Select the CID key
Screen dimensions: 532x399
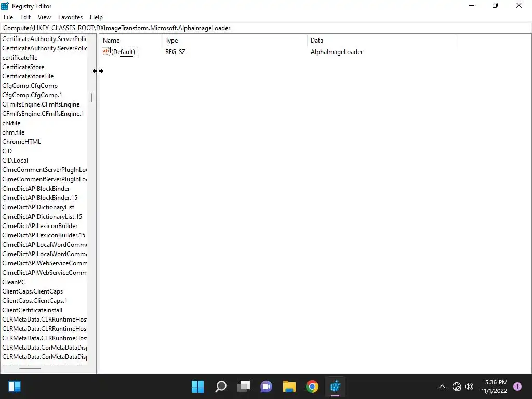pyautogui.click(x=7, y=151)
